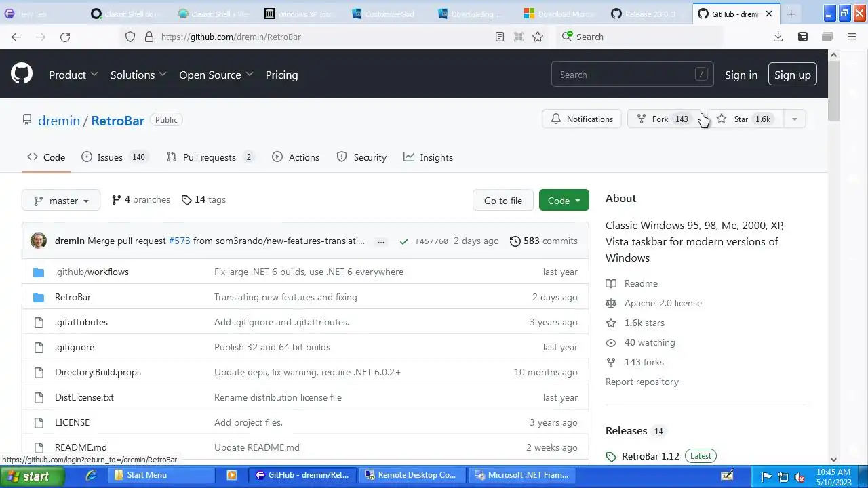
Task: View the 143 forks link
Action: 635,362
